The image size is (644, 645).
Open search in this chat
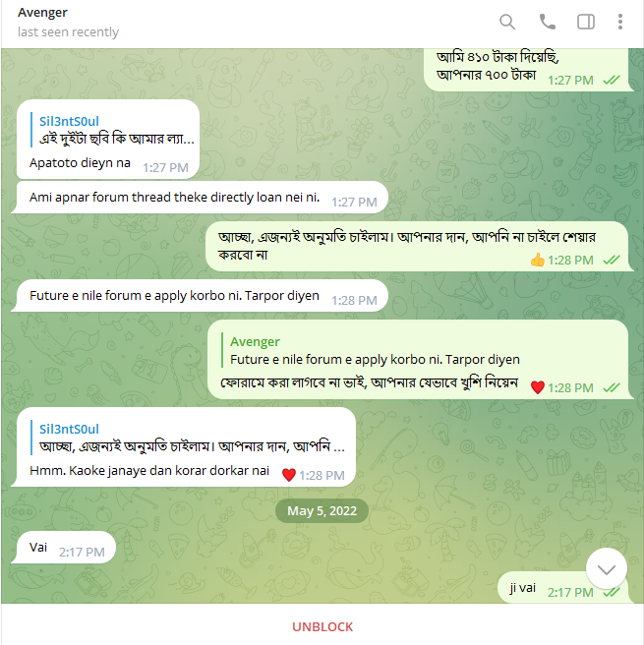click(x=507, y=22)
